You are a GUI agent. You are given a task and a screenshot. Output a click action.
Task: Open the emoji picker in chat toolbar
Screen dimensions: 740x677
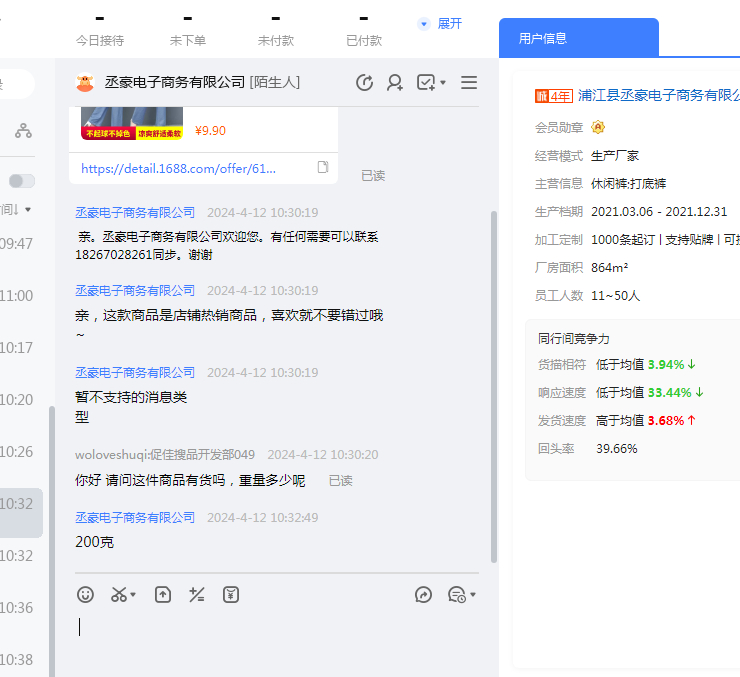[86, 595]
